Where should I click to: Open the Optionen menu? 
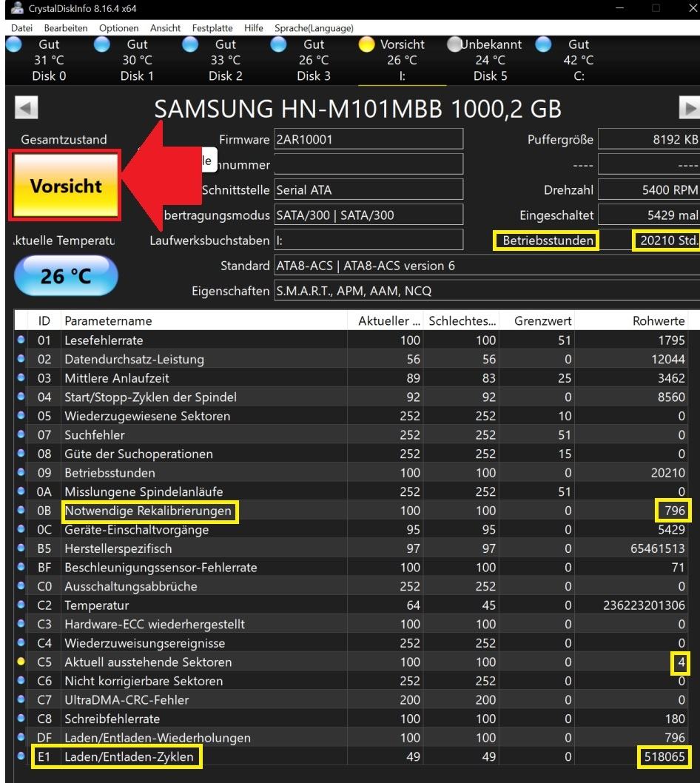118,28
